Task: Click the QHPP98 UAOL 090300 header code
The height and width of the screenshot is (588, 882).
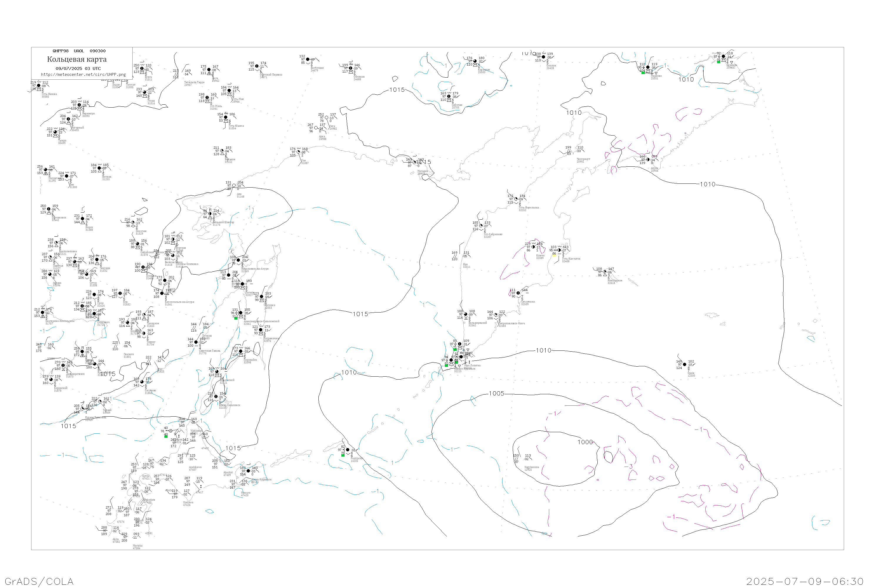Action: (79, 51)
